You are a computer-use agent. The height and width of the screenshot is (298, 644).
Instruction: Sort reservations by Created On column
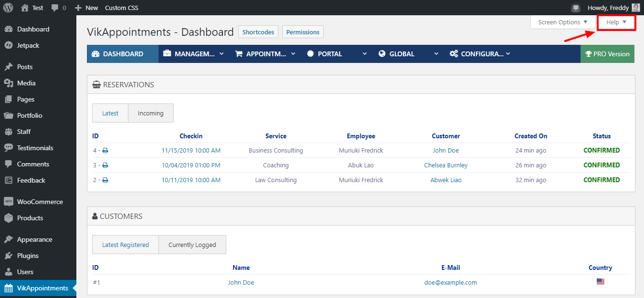point(531,136)
